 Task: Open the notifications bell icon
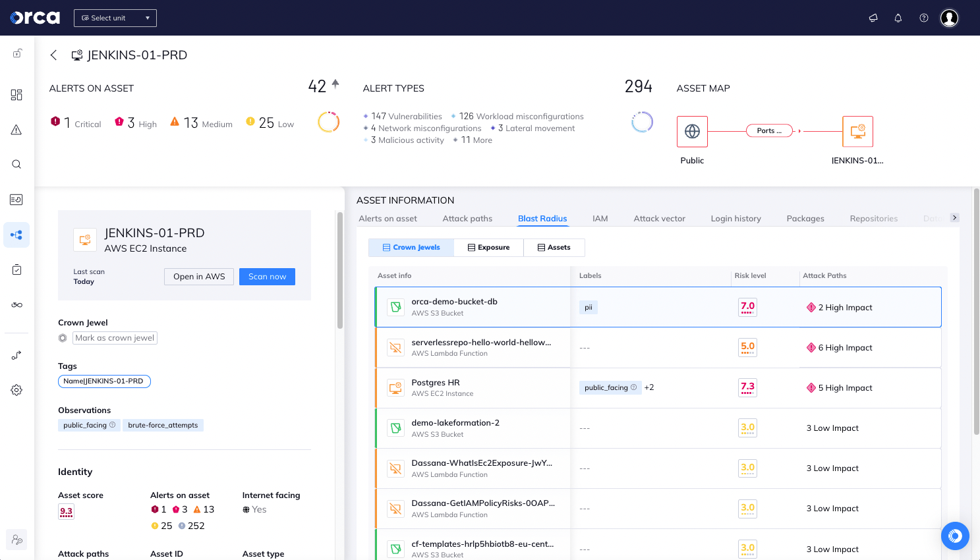[x=898, y=18]
